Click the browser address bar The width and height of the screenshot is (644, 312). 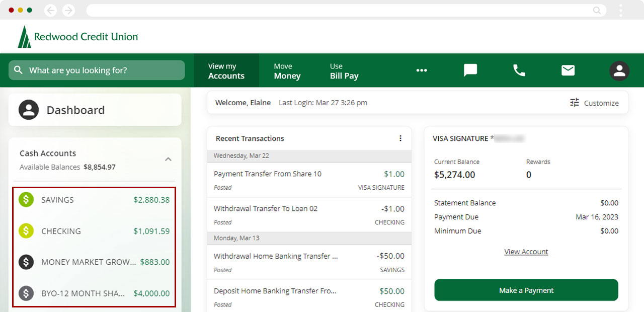[346, 10]
